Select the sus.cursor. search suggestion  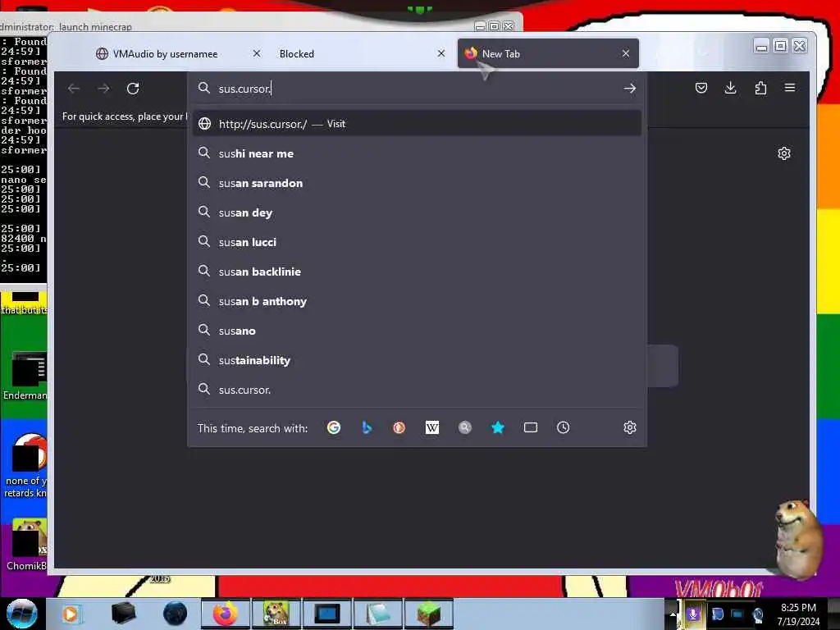417,390
